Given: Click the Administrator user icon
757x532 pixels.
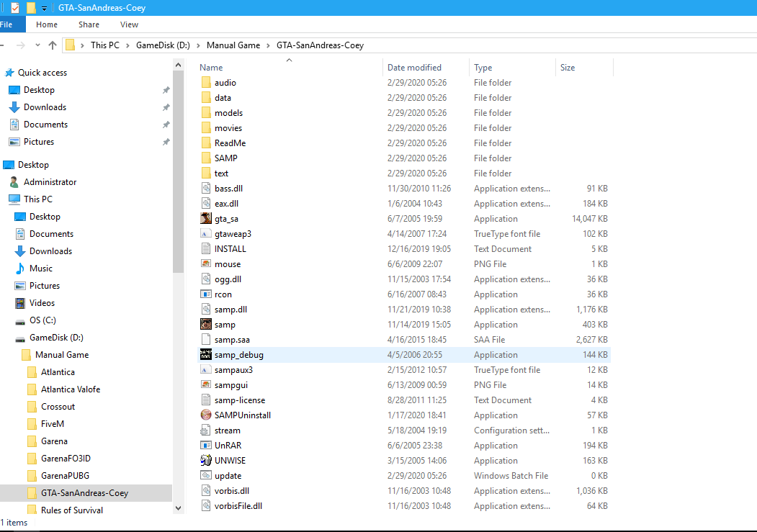Looking at the screenshot, I should [14, 182].
